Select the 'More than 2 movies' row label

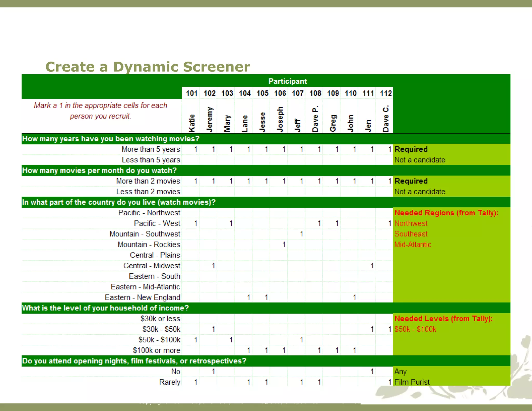point(148,181)
